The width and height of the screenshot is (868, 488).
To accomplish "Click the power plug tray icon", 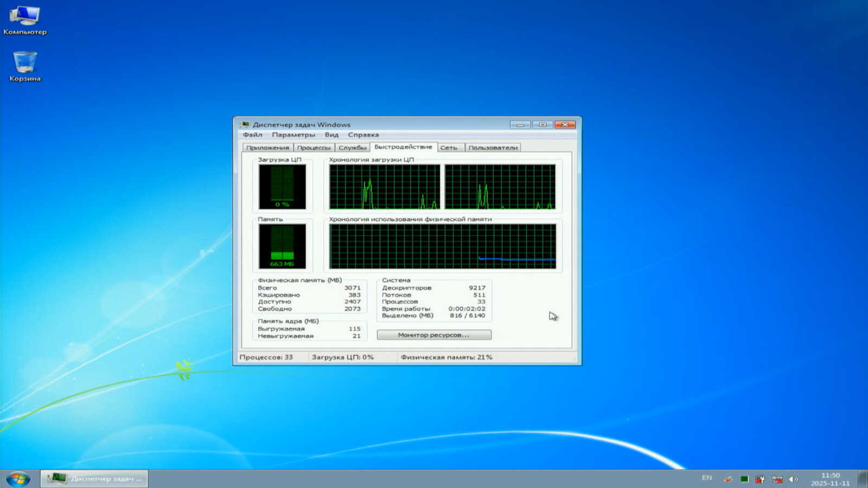I will [760, 479].
